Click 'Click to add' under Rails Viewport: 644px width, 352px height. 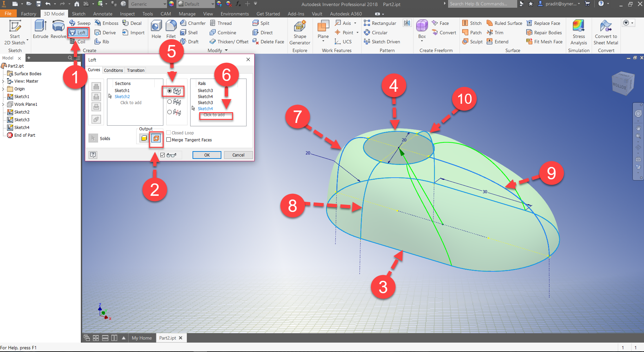pyautogui.click(x=216, y=115)
